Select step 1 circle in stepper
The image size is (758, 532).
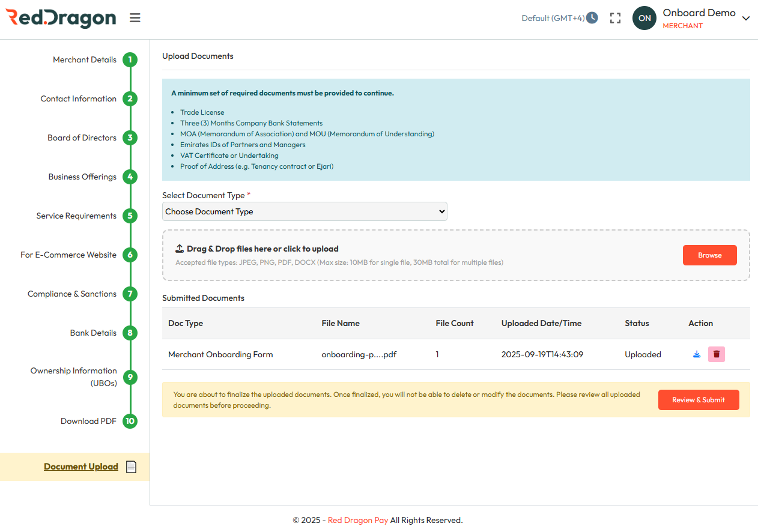[x=130, y=60]
